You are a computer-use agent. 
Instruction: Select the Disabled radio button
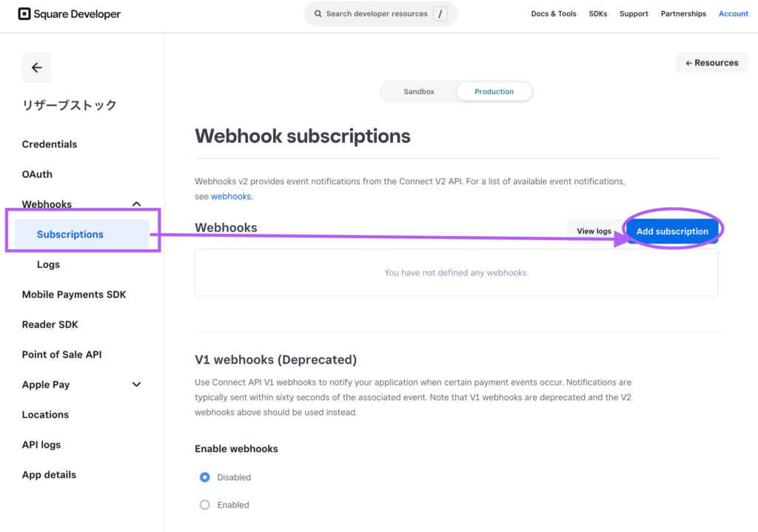click(x=205, y=477)
